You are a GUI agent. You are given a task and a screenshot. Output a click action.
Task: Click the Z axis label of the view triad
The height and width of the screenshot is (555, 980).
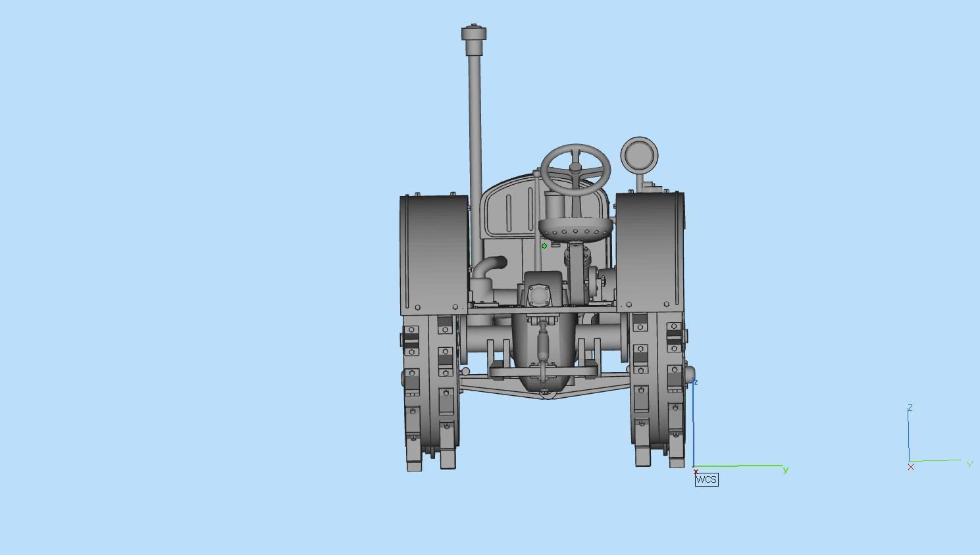[910, 408]
